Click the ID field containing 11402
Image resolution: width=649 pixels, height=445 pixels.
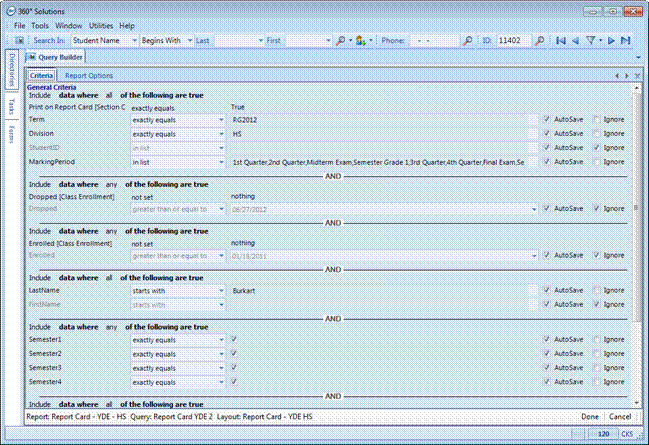click(513, 41)
